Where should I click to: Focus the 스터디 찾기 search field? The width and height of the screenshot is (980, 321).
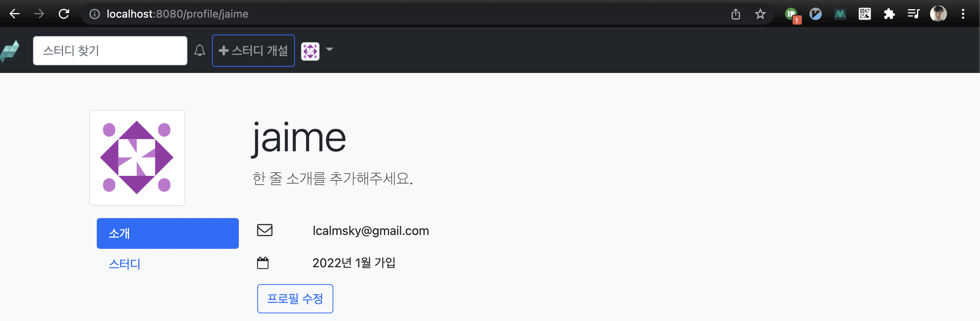point(110,51)
